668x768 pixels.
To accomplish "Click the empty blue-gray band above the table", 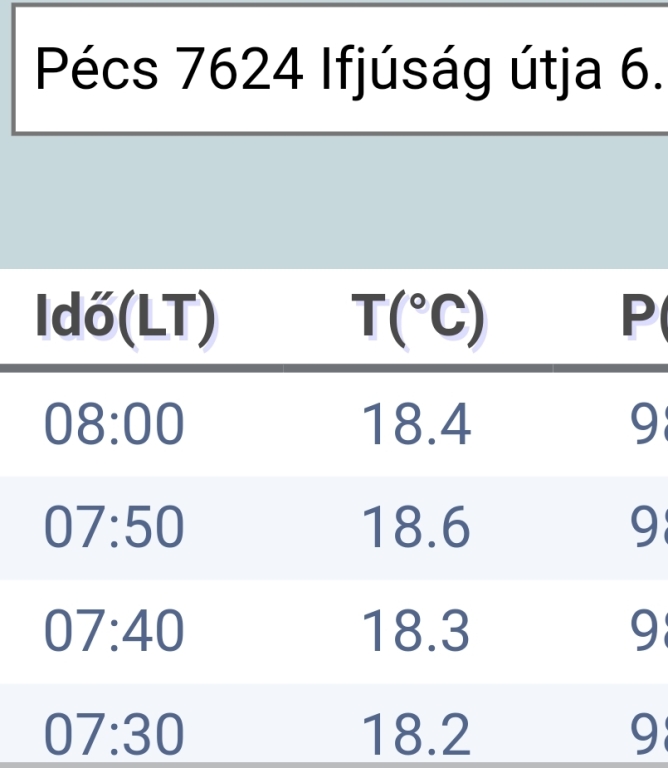I will coord(334,202).
